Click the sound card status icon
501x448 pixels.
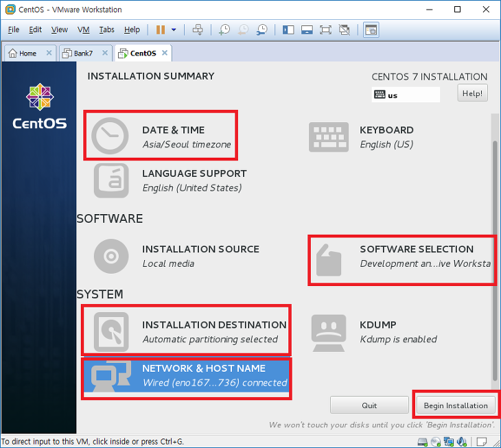(x=462, y=442)
